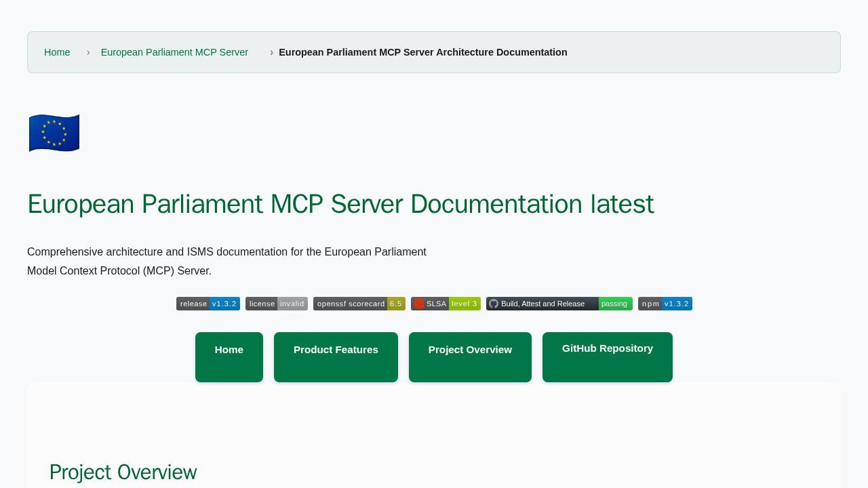Open the release v1.3.2 badge
Image resolution: width=868 pixels, height=488 pixels.
pyautogui.click(x=208, y=304)
